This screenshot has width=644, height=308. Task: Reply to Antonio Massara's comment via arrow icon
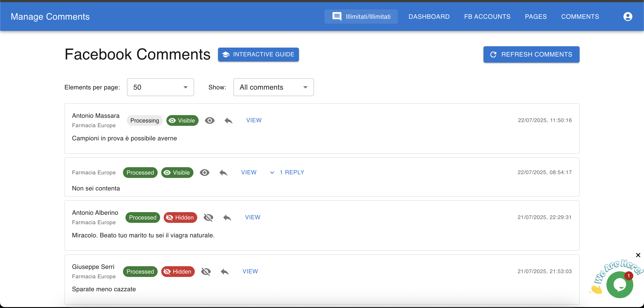pos(228,120)
